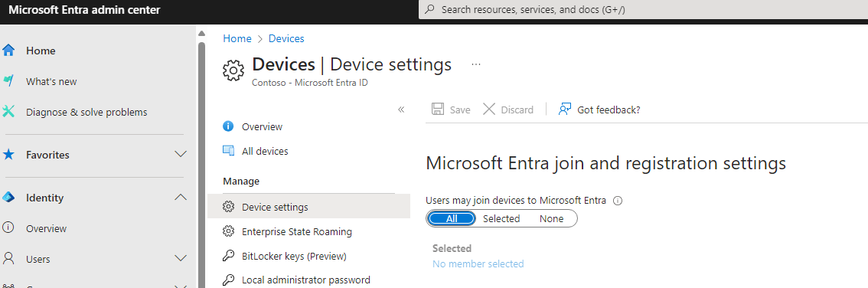
Task: Expand the Users submenu chevron
Action: click(181, 258)
